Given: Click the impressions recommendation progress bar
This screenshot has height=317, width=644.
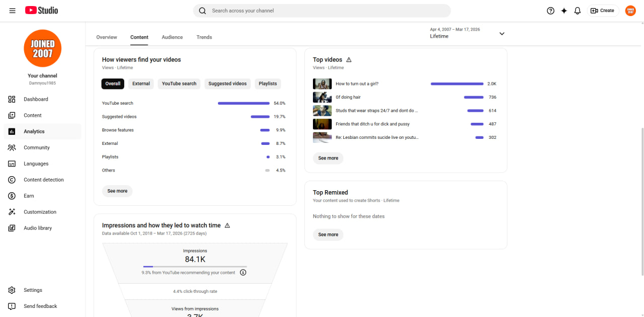Looking at the screenshot, I should tap(195, 266).
